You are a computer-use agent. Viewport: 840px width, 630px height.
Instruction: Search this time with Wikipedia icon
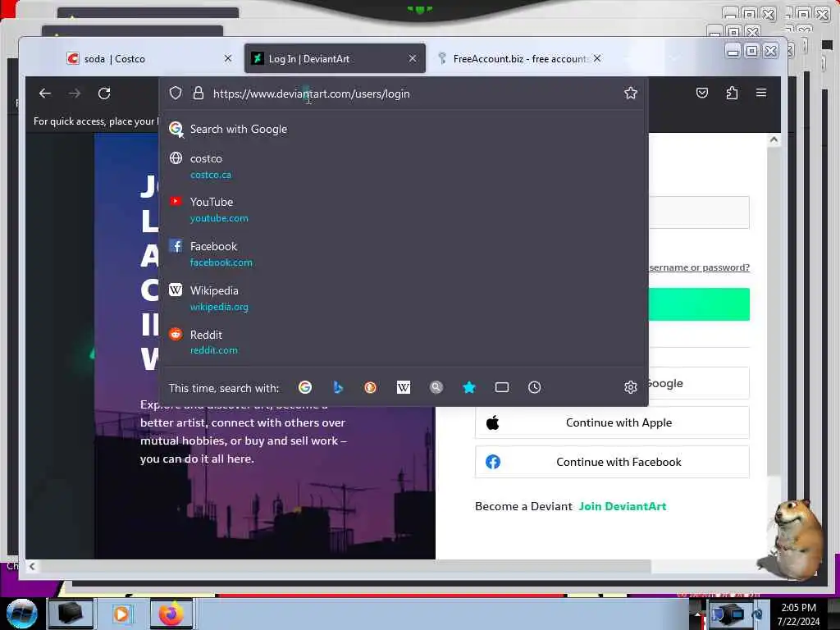(404, 387)
